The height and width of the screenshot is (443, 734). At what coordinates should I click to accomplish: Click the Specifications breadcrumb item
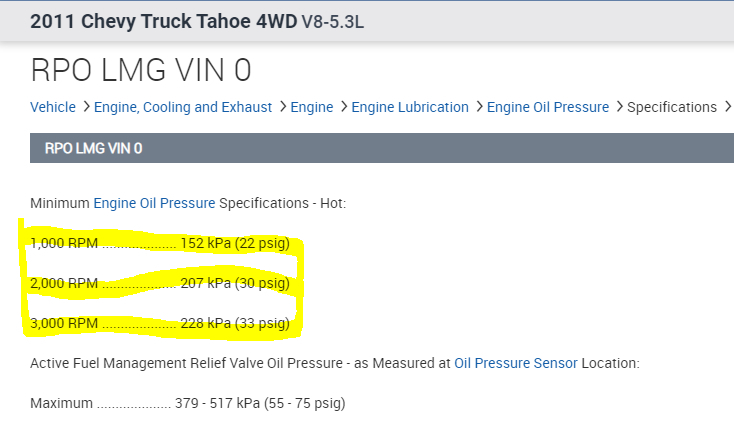(x=672, y=107)
